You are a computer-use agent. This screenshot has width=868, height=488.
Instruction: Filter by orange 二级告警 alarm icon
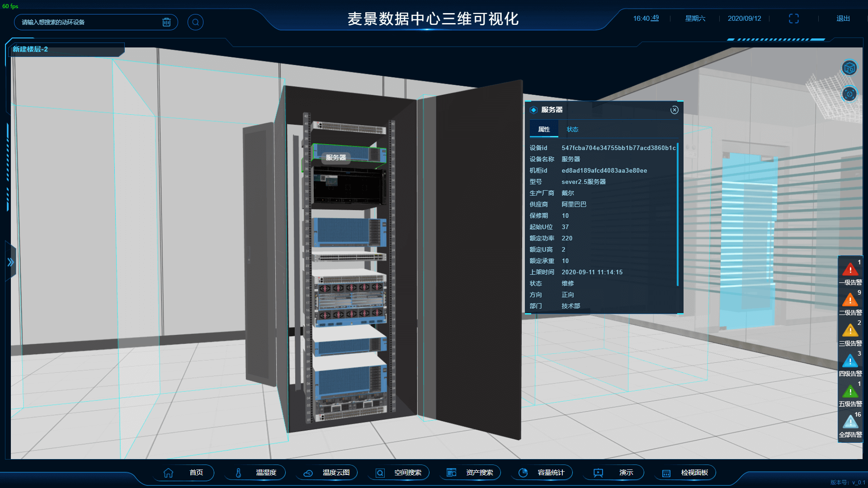850,300
